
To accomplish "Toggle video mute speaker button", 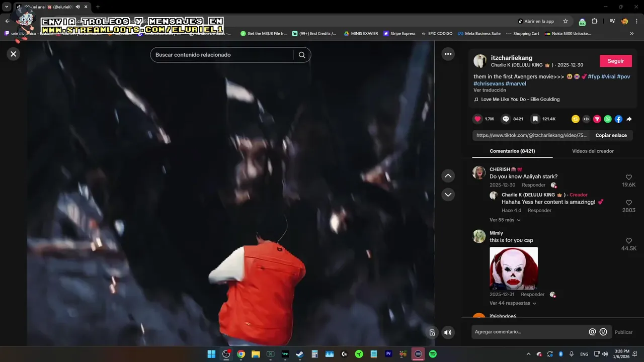I will [x=448, y=332].
